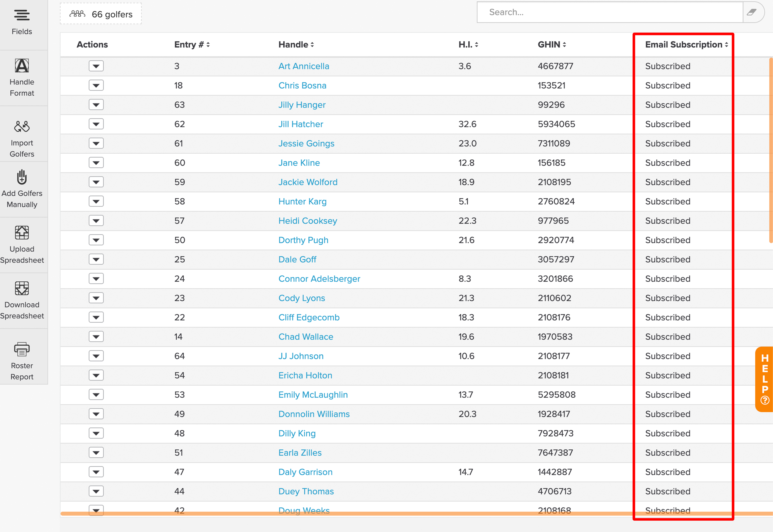Expand actions menu for Emily McLaughlin
This screenshot has height=532, width=773.
[96, 395]
